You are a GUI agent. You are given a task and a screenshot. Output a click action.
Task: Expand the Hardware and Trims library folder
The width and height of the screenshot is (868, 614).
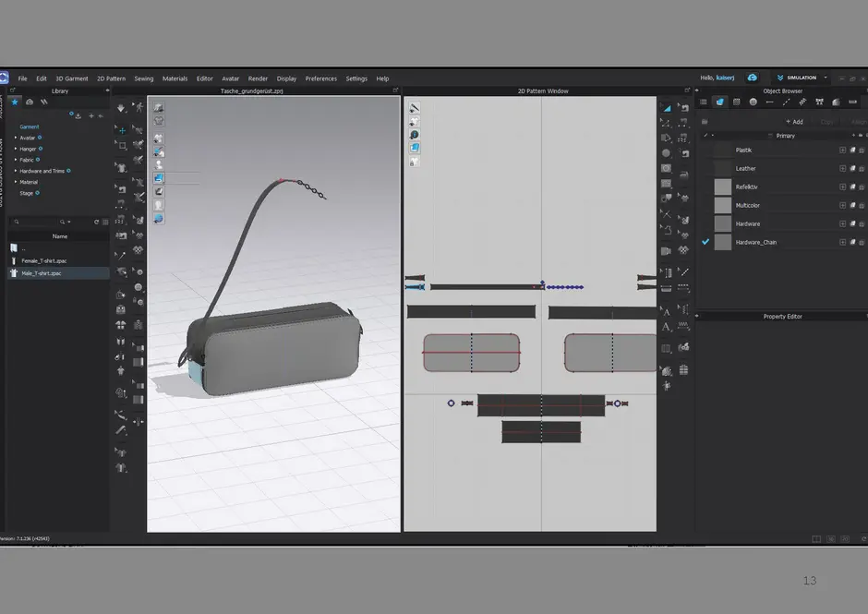42,171
